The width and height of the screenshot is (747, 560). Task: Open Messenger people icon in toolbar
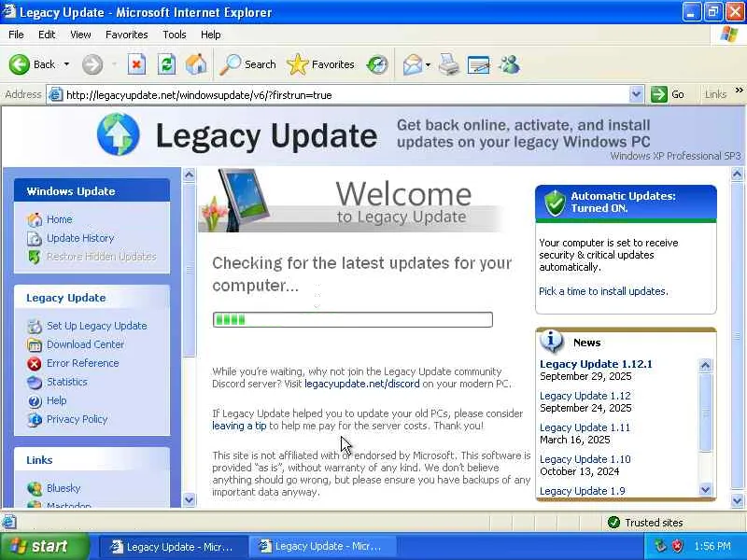509,64
